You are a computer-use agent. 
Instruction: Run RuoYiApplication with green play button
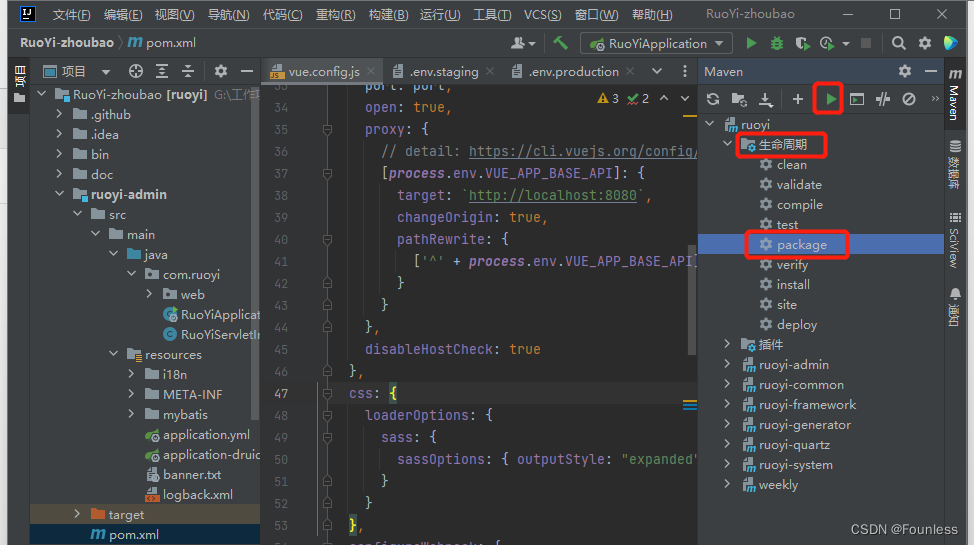[751, 44]
